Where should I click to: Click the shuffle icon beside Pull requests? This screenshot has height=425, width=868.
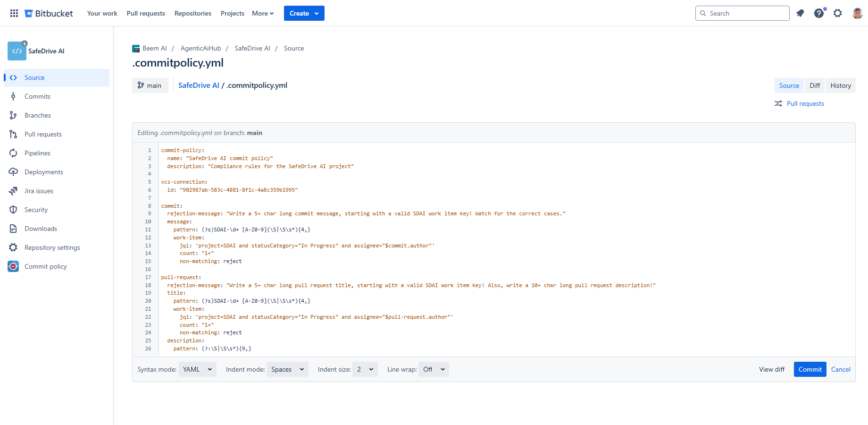coord(778,103)
